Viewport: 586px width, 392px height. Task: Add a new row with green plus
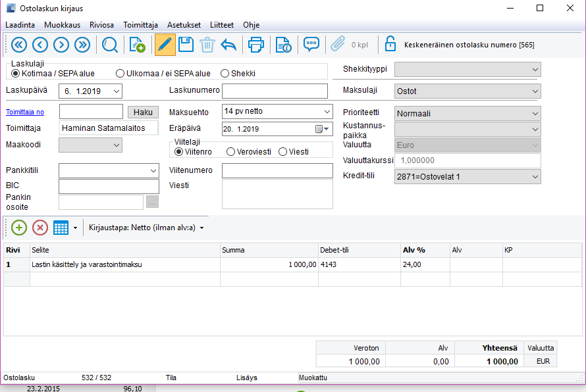tap(19, 228)
